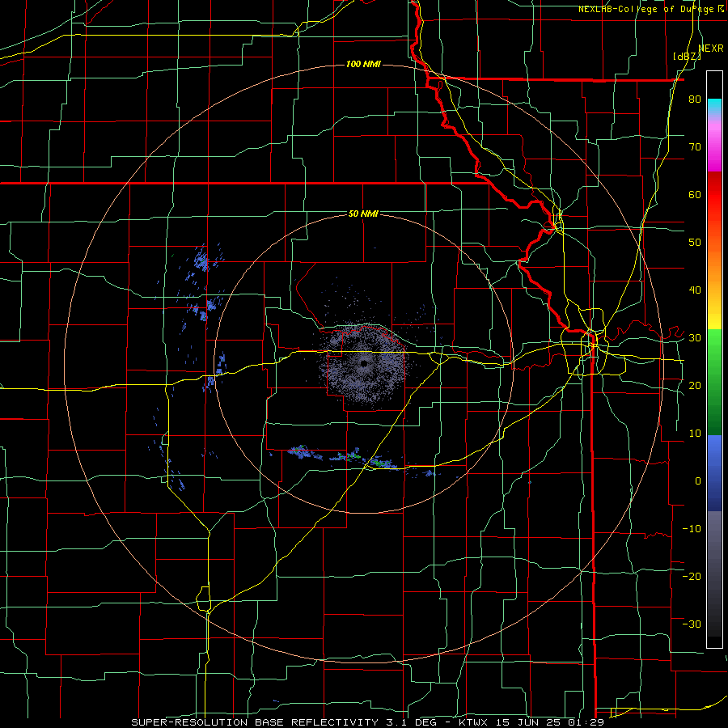
Task: Click the black dot at radar center
Action: tap(363, 364)
